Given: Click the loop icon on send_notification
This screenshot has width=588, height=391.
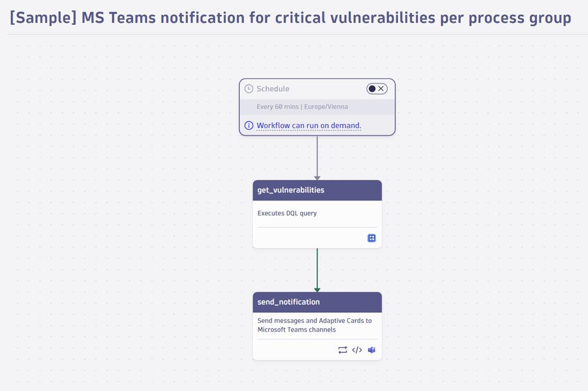Looking at the screenshot, I should click(343, 350).
